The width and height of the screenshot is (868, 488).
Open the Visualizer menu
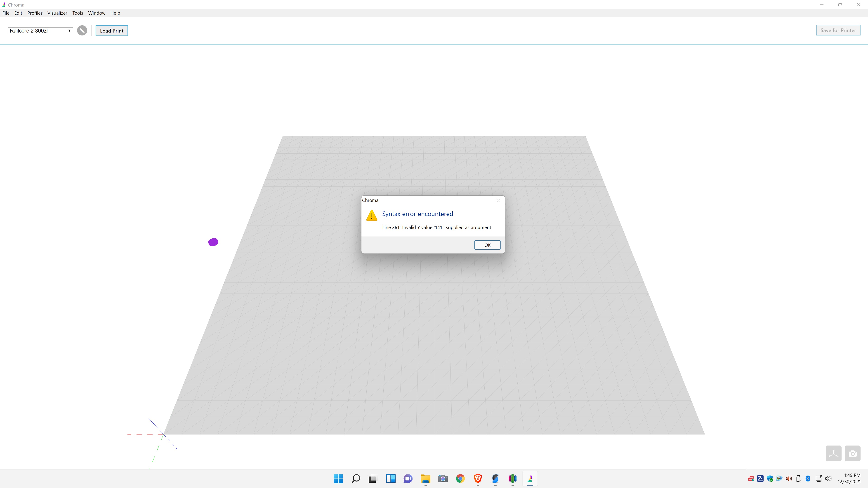(x=57, y=13)
